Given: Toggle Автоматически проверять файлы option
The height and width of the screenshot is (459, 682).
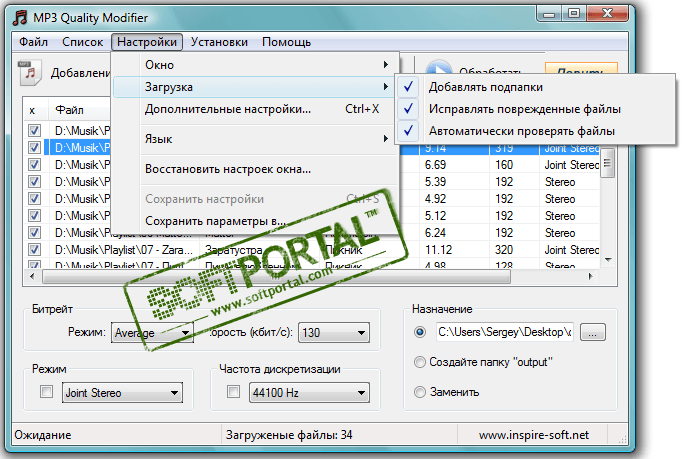Looking at the screenshot, I should [x=536, y=131].
